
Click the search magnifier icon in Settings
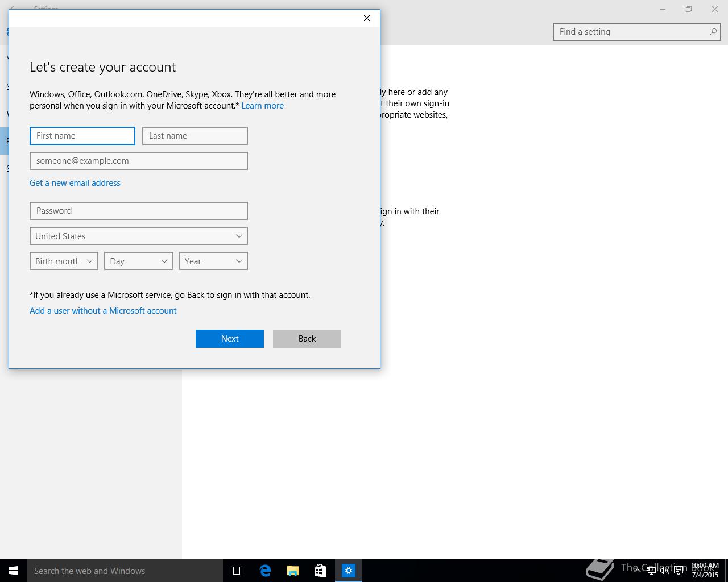click(x=713, y=32)
